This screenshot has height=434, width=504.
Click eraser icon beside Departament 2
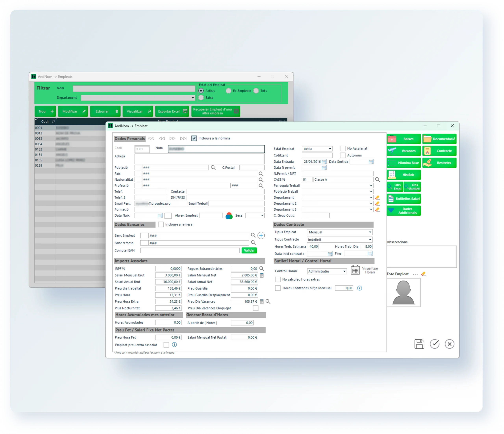pyautogui.click(x=377, y=203)
